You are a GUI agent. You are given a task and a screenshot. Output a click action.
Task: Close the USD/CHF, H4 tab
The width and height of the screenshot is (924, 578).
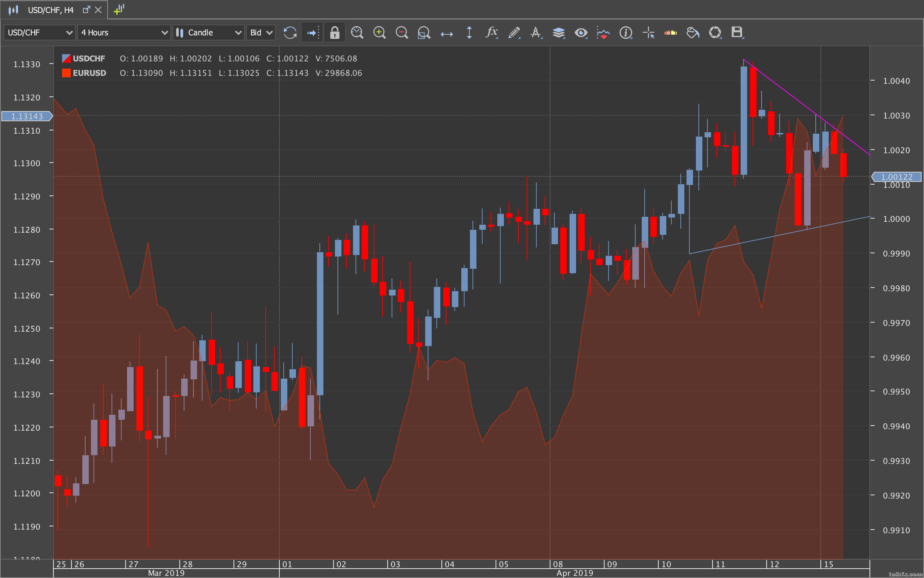[x=98, y=10]
